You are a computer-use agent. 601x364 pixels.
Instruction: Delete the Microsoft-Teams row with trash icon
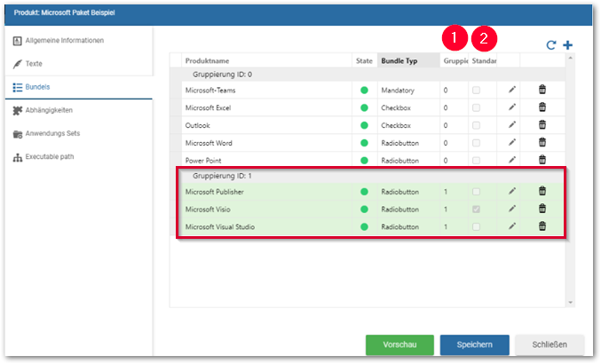tap(542, 90)
